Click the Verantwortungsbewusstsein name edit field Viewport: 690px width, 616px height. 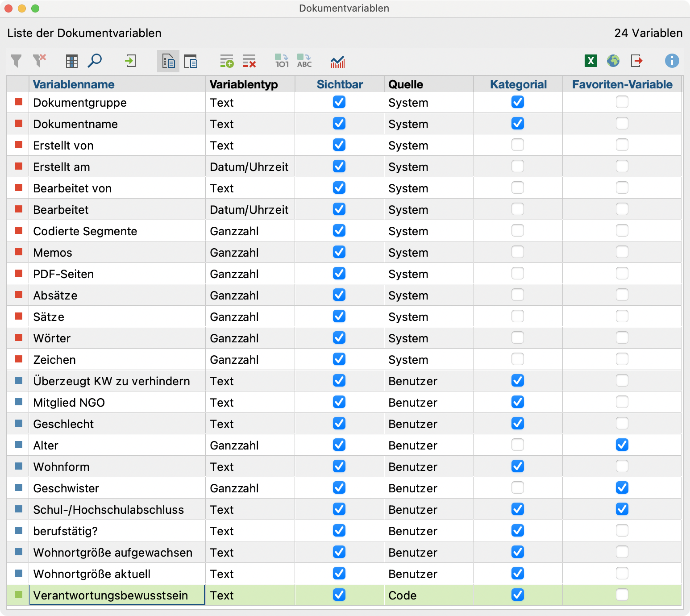click(x=117, y=595)
